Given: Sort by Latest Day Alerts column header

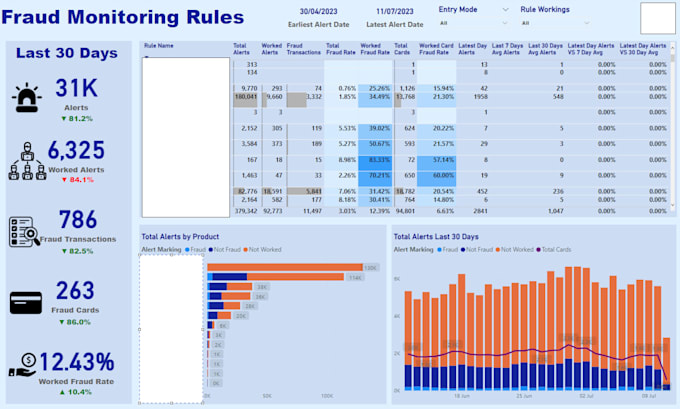Looking at the screenshot, I should pos(472,49).
